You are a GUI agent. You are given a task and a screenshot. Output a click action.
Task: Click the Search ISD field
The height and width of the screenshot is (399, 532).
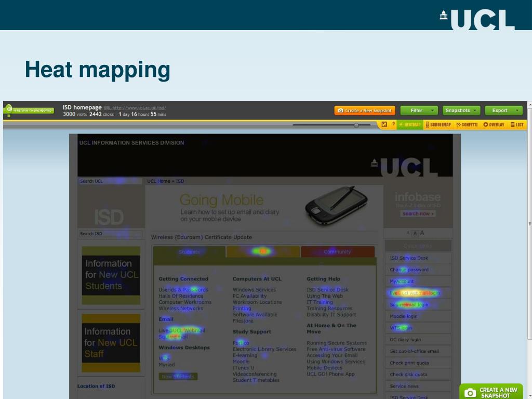click(x=111, y=233)
